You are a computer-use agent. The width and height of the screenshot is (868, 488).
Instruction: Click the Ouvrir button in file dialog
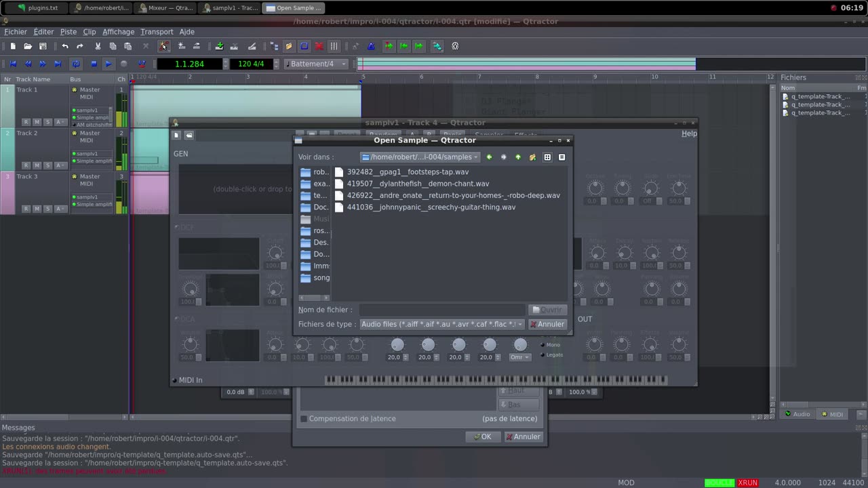click(547, 310)
